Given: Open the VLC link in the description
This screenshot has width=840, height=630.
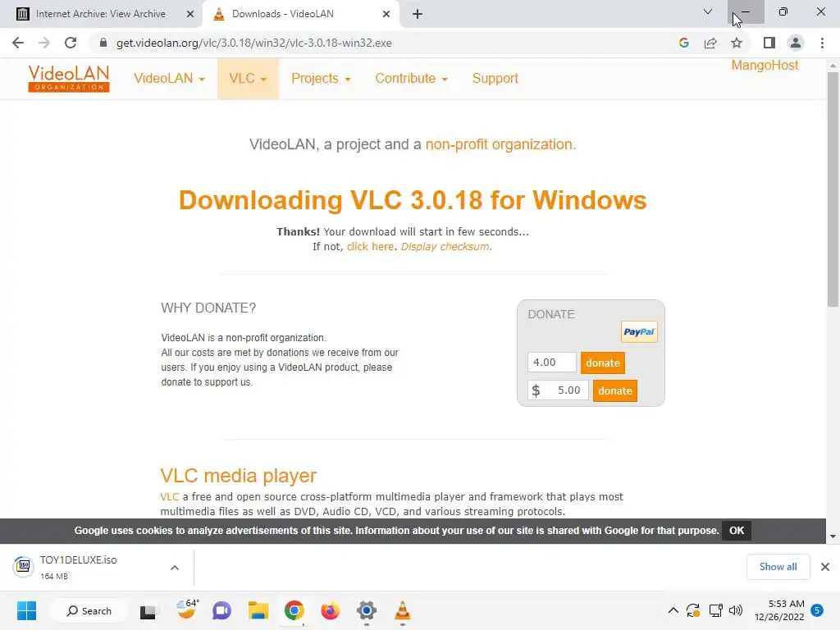Looking at the screenshot, I should 169,496.
